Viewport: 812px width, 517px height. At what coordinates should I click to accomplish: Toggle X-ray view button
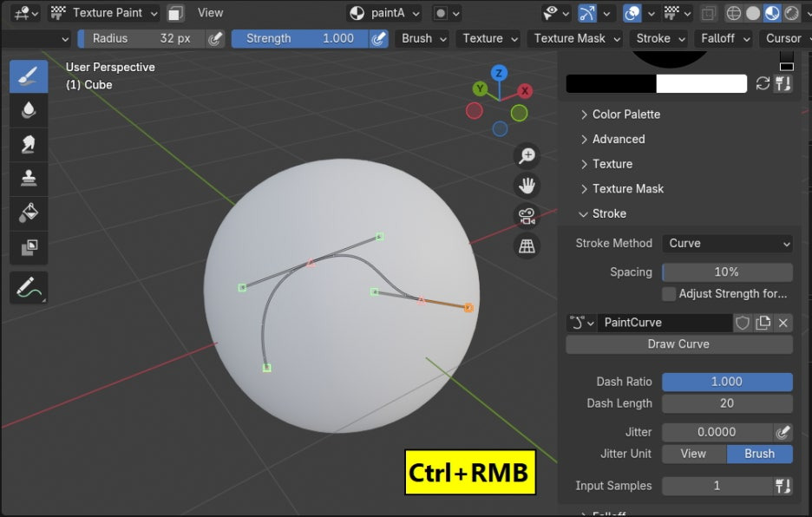tap(709, 13)
